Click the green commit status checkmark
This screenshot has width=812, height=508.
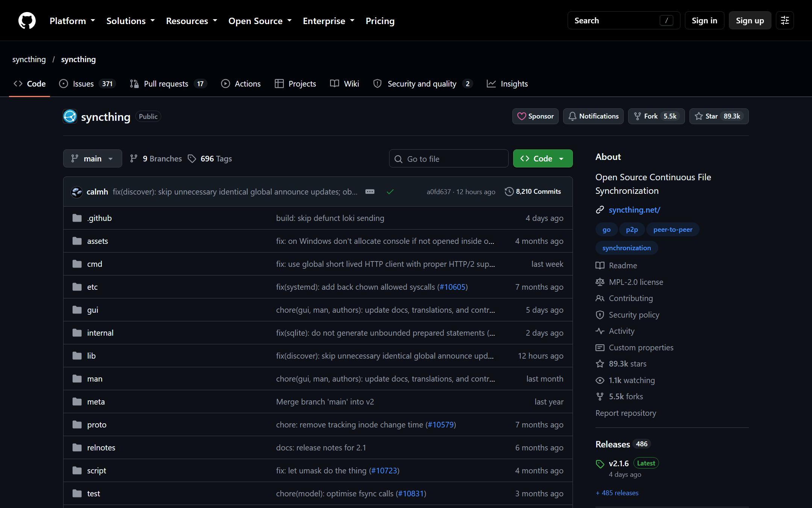(390, 192)
